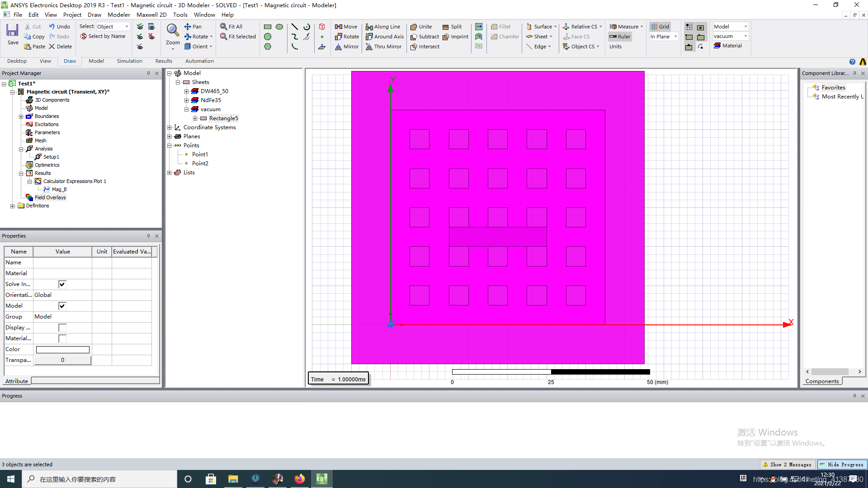
Task: Click the Undo button
Action: click(59, 27)
